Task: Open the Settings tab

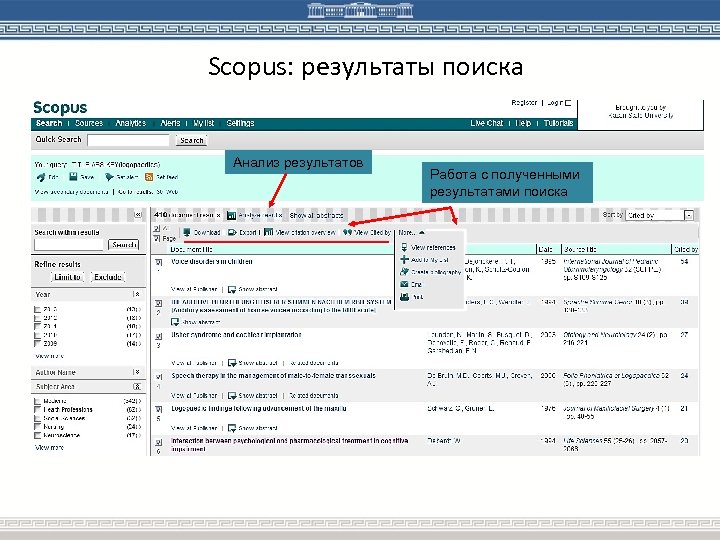Action: tap(240, 123)
